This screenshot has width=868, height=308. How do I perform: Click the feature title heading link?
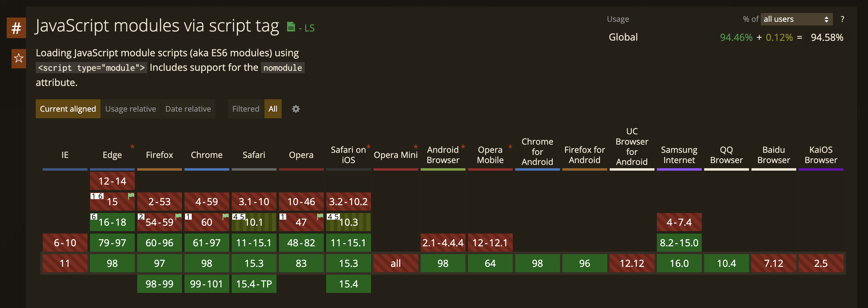tap(157, 26)
